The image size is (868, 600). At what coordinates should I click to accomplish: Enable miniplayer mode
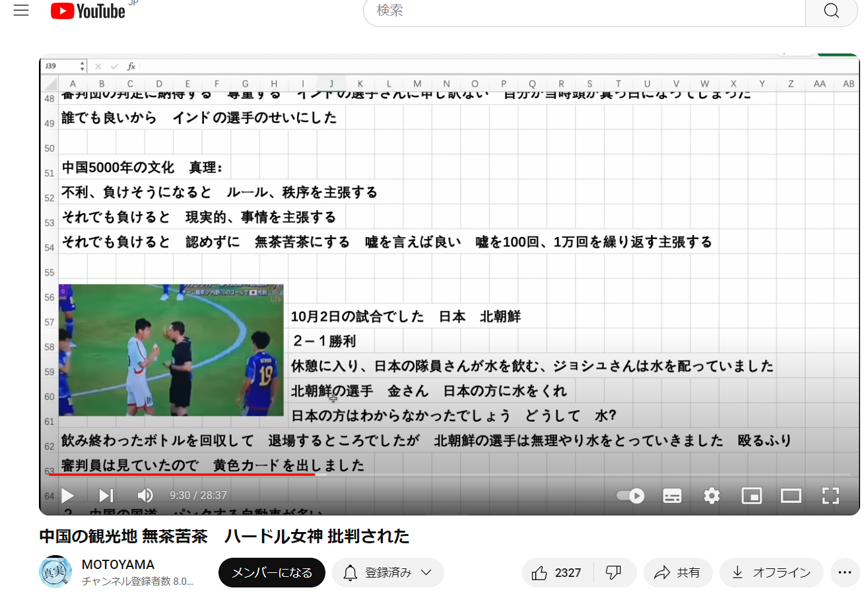(752, 496)
